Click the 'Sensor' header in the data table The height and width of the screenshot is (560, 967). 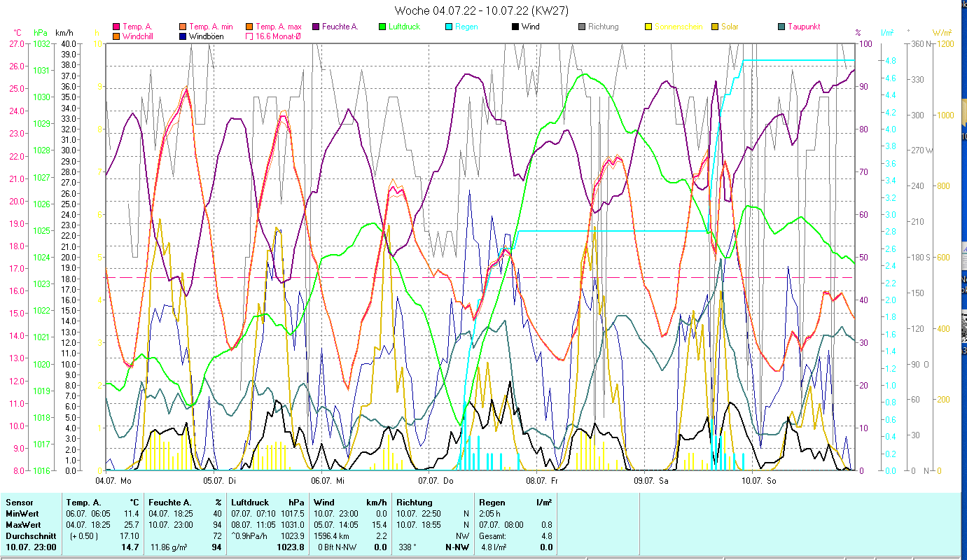click(x=18, y=503)
